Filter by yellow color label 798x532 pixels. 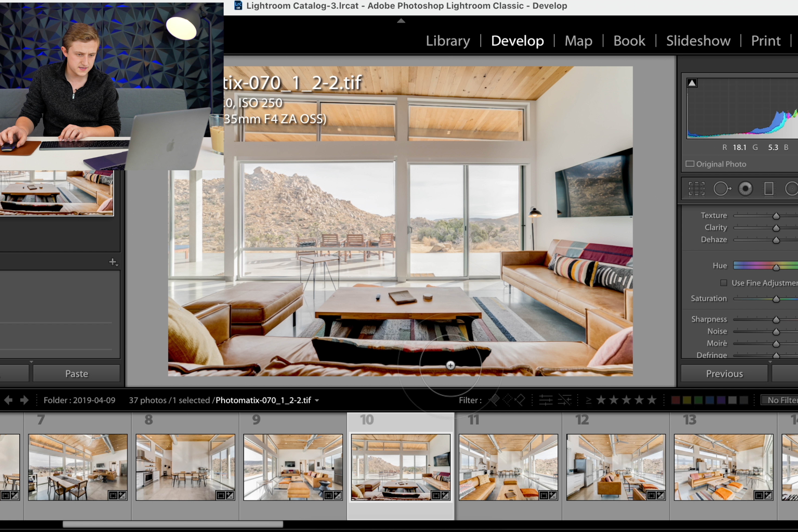point(687,400)
